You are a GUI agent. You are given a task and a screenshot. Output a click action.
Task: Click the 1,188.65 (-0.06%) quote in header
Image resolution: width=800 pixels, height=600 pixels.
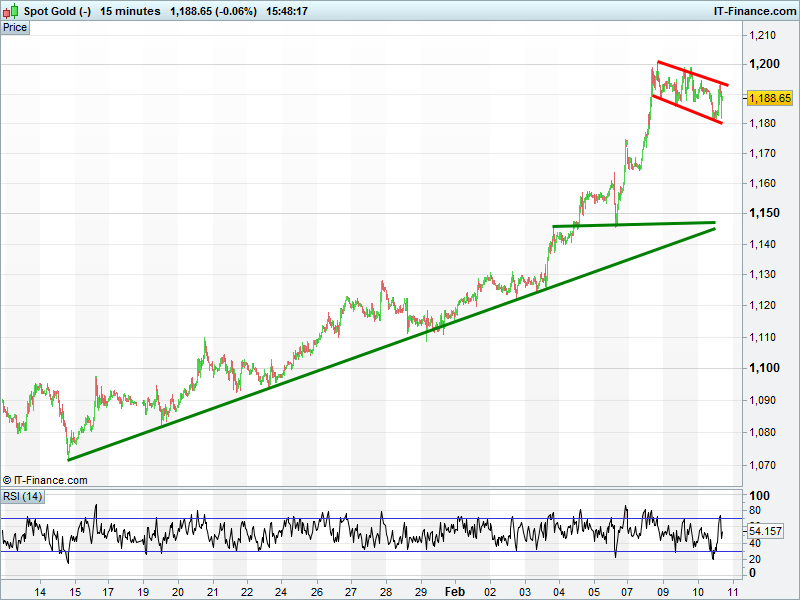pos(212,11)
